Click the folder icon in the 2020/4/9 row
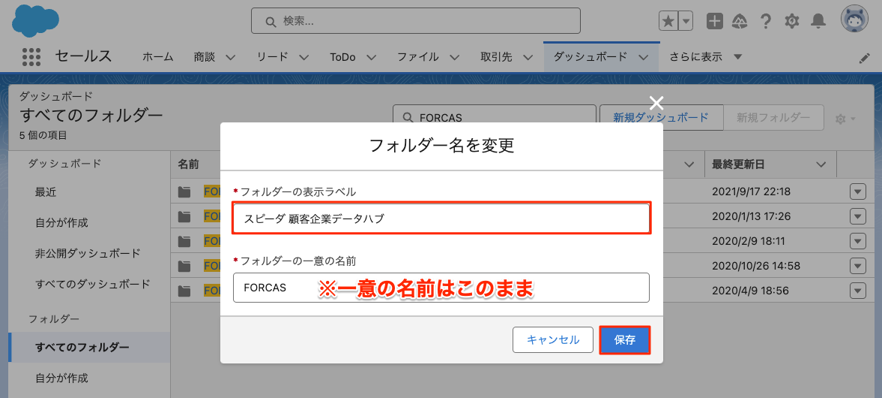This screenshot has width=882, height=398. coord(184,291)
